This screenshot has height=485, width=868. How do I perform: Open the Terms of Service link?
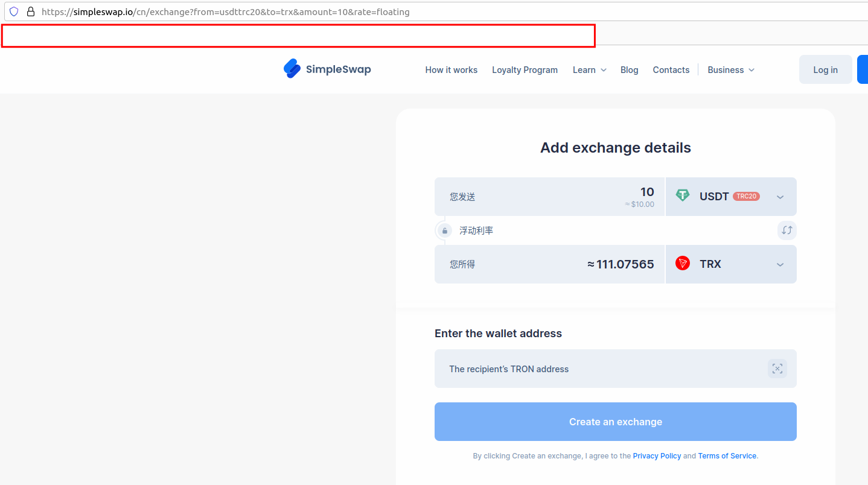[727, 456]
